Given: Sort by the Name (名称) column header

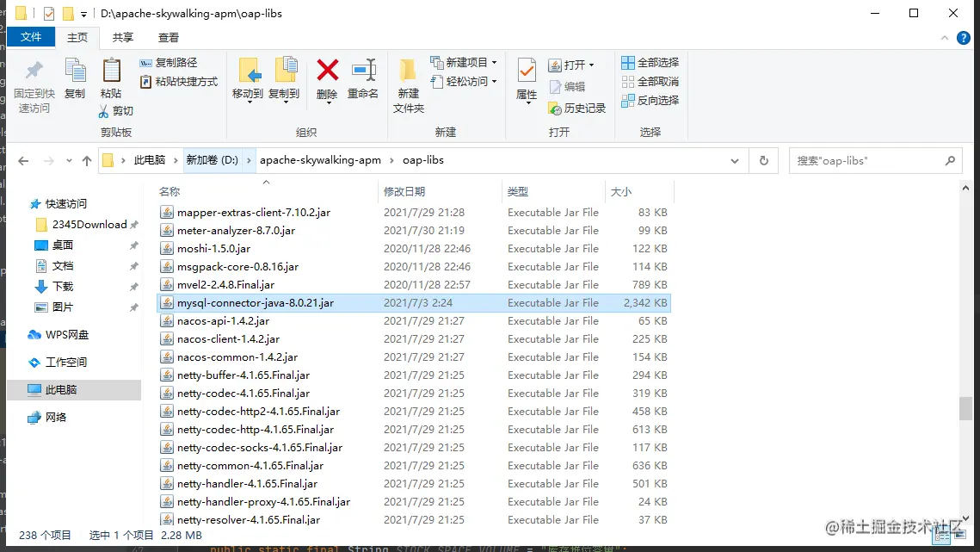Looking at the screenshot, I should click(169, 191).
